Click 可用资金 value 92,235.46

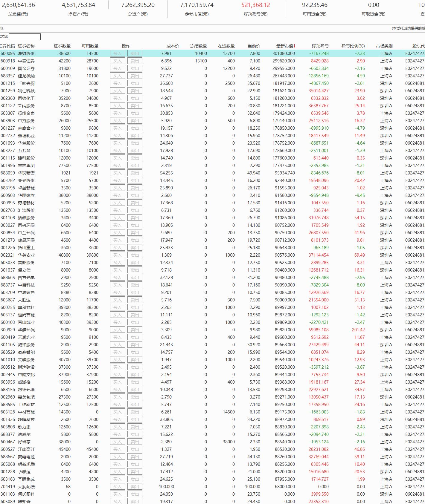315,5
